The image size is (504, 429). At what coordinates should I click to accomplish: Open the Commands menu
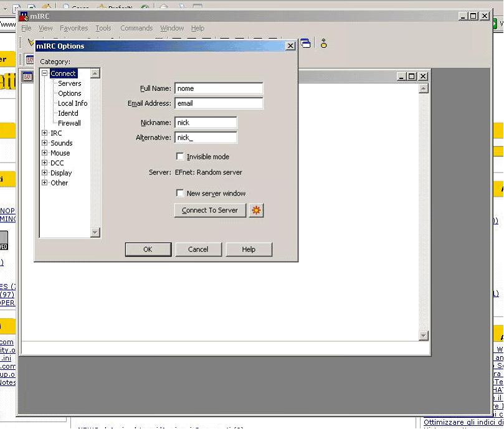(x=136, y=28)
